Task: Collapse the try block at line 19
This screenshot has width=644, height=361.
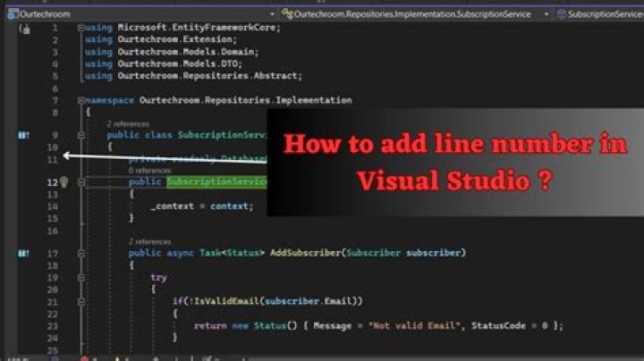Action: tap(80, 277)
